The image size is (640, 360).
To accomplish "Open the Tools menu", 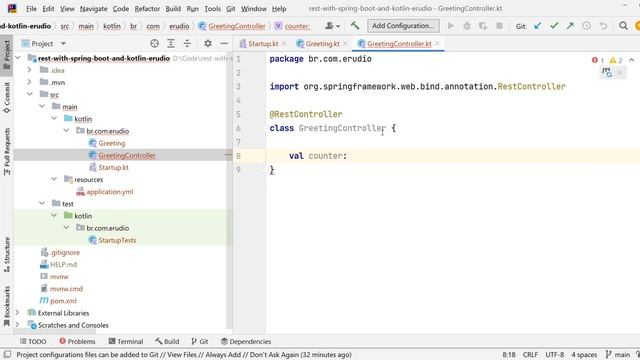I will pos(212,9).
